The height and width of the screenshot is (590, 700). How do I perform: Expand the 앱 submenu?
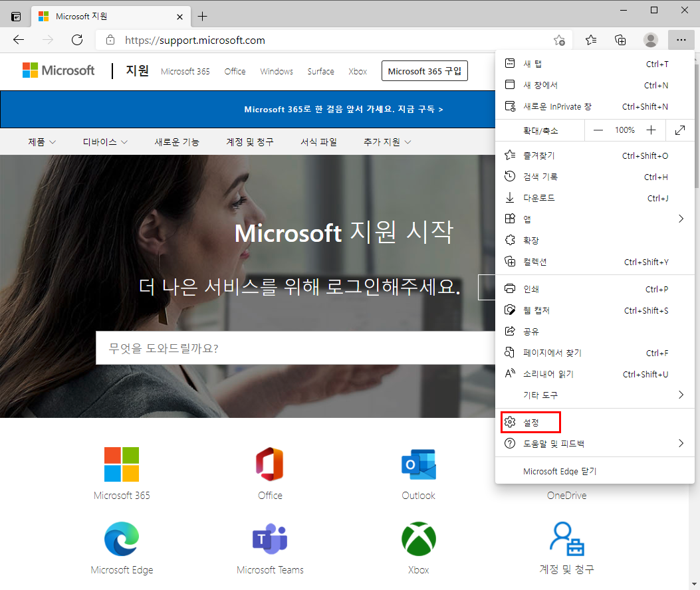(595, 219)
